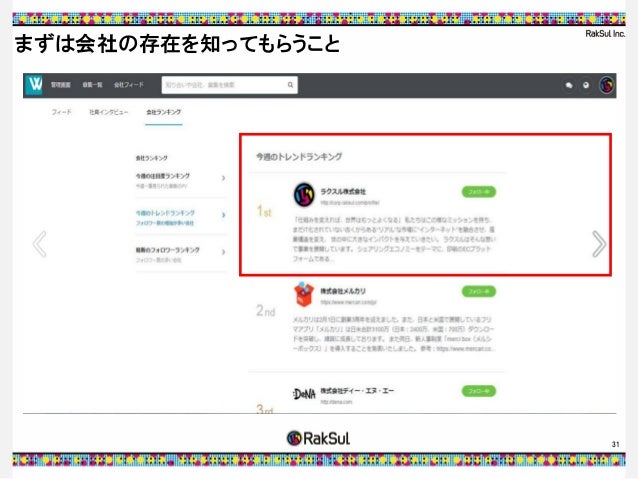Toggle the follow button for 株式会社ディー・エヌ・エー
Viewport: 638px width, 479px height.
[x=479, y=391]
